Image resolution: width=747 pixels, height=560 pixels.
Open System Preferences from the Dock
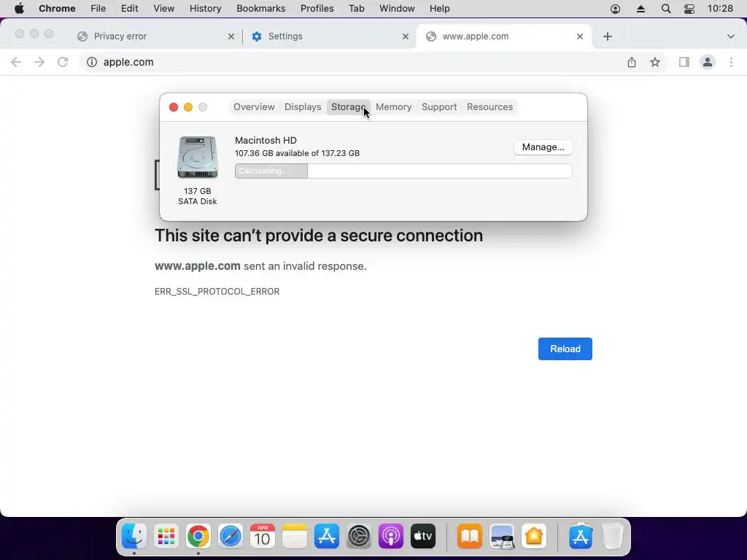359,536
